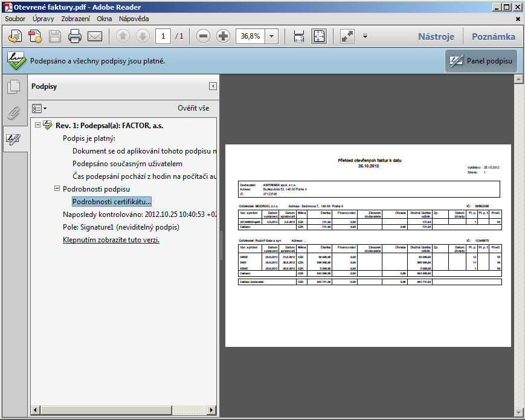
Task: Select 'Rev. 1: Podepsal(a): FACTOR, a.s.' row
Action: (x=109, y=126)
